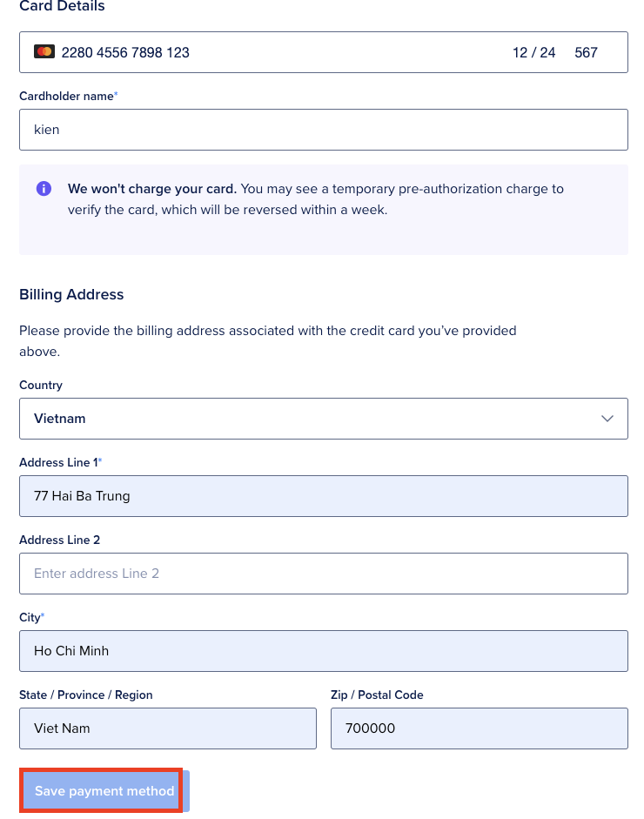
Task: Click the Mastercard logo in card field
Action: pos(44,52)
